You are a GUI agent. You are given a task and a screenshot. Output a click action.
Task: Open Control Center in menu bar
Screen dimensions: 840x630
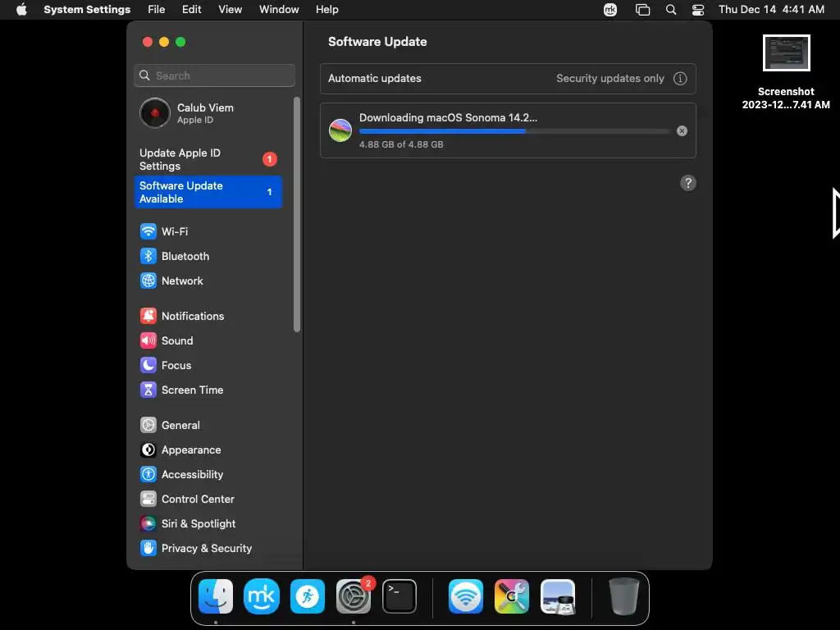[698, 10]
